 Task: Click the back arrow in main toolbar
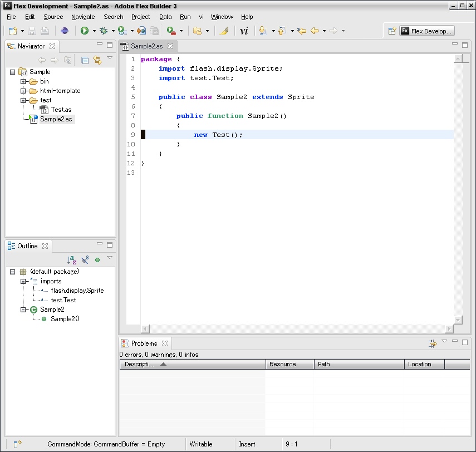pos(315,31)
